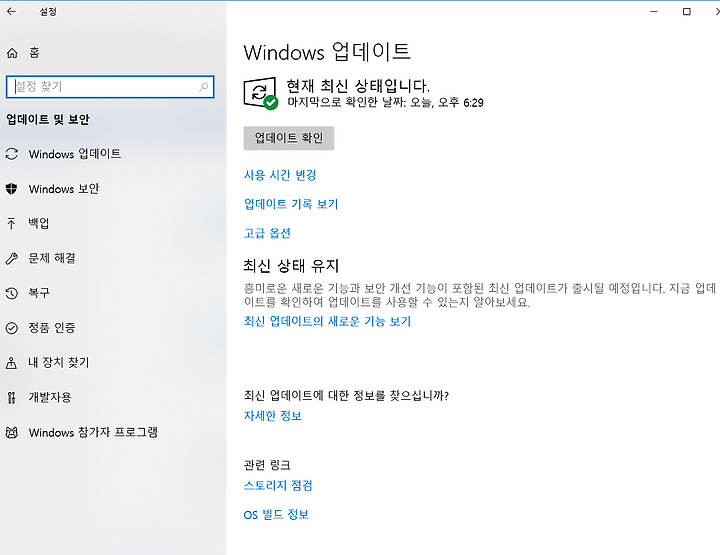Click the Windows 참가자 프로그램 cat-face icon
The image size is (720, 555).
pos(11,432)
